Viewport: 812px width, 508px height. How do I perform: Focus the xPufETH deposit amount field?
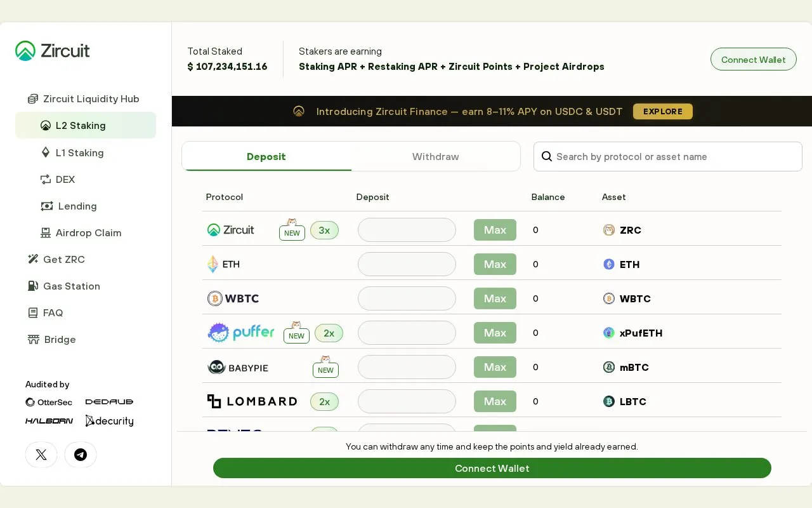[x=407, y=333]
